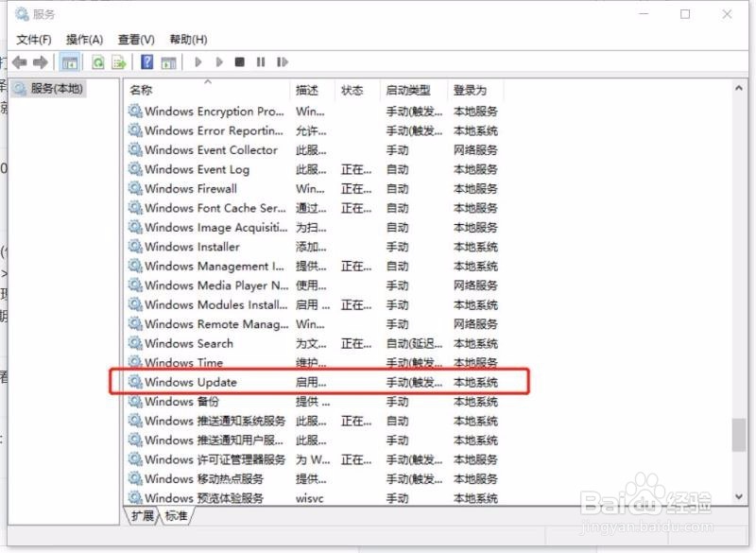
Task: Click the scrollbar up arrow
Action: pos(739,88)
